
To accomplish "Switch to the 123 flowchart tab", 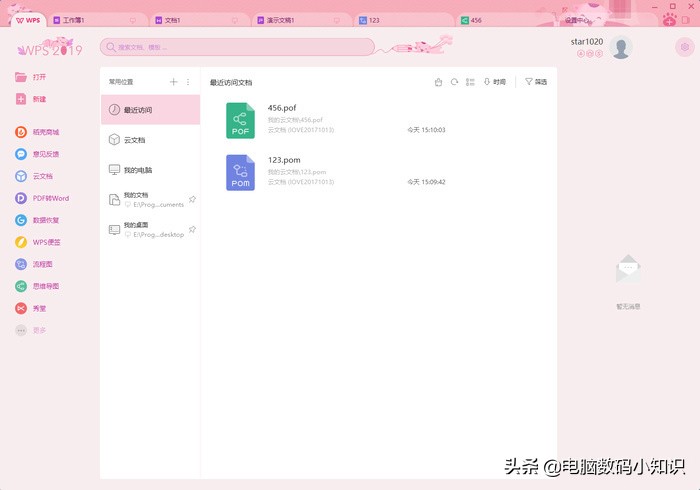I will [404, 20].
